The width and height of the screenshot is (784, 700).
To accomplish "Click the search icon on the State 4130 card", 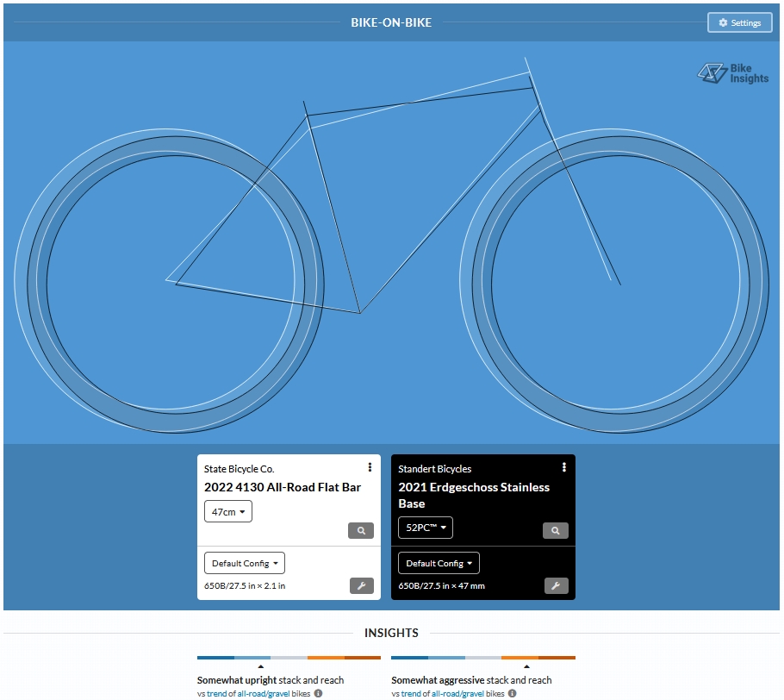I will 361,530.
